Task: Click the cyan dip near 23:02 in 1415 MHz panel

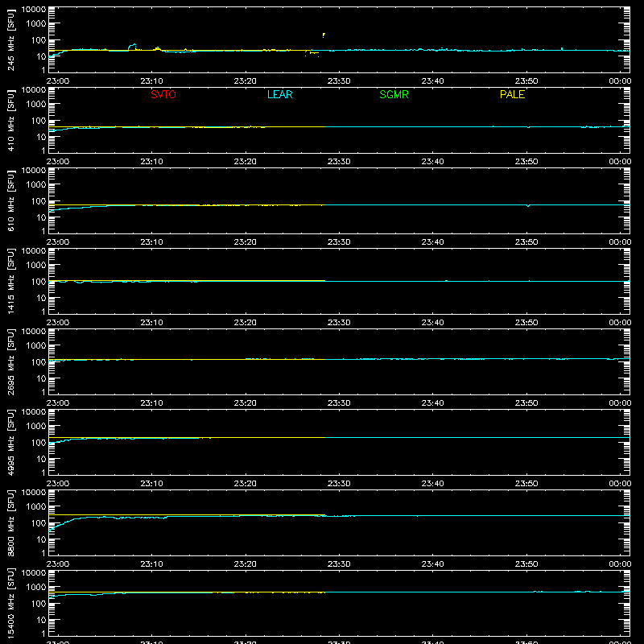Action: click(x=80, y=283)
